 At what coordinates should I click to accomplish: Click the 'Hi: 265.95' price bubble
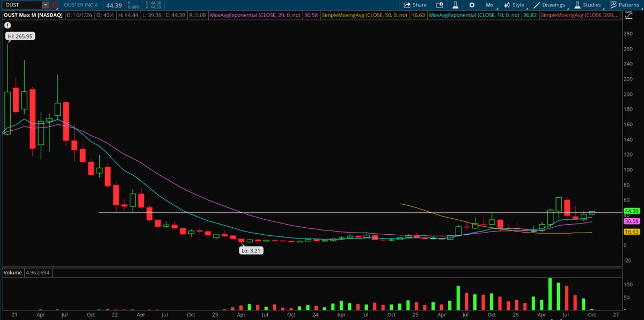(20, 36)
